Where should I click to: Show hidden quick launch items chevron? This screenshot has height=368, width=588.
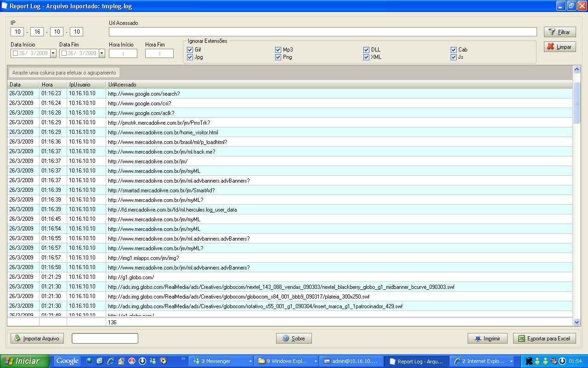[x=184, y=359]
